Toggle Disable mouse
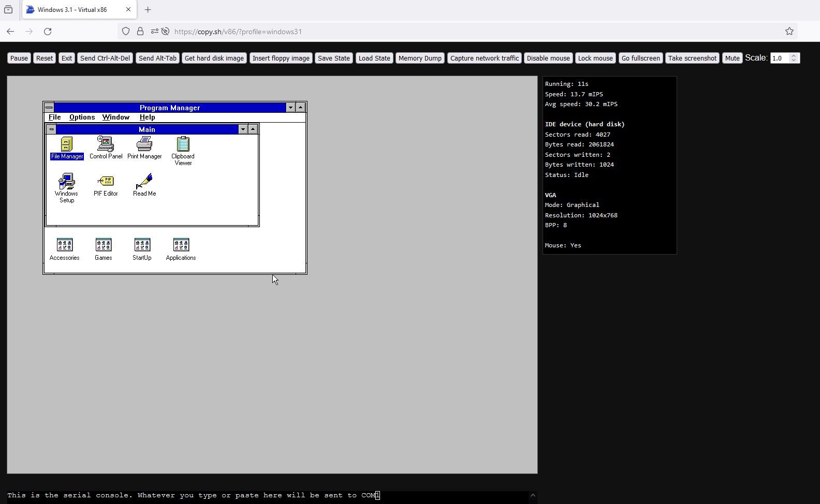Viewport: 820px width, 504px height. click(x=548, y=58)
